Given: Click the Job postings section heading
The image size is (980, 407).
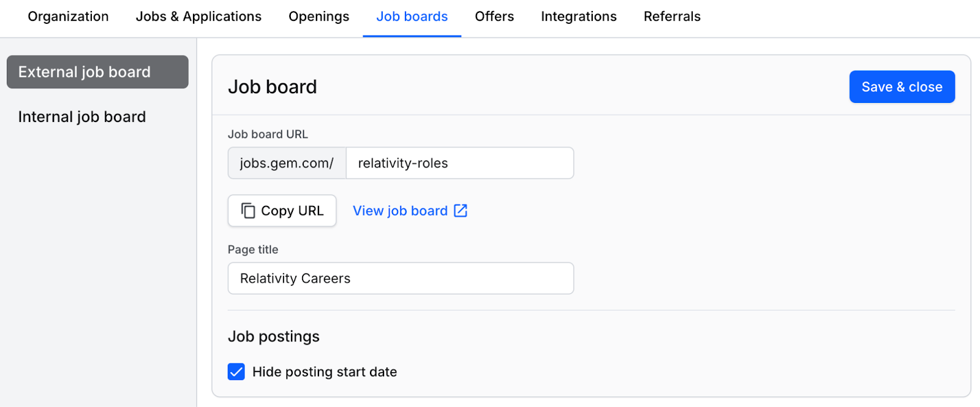Looking at the screenshot, I should 274,337.
